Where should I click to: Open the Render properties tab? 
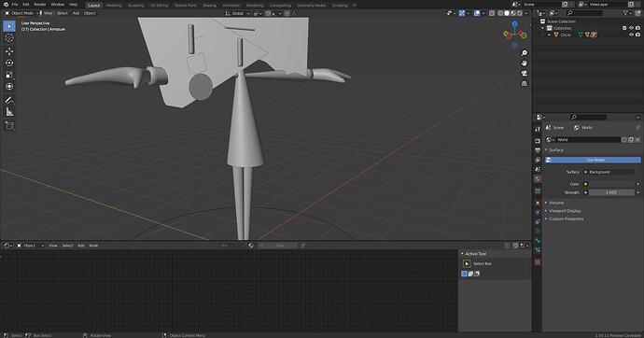point(538,141)
